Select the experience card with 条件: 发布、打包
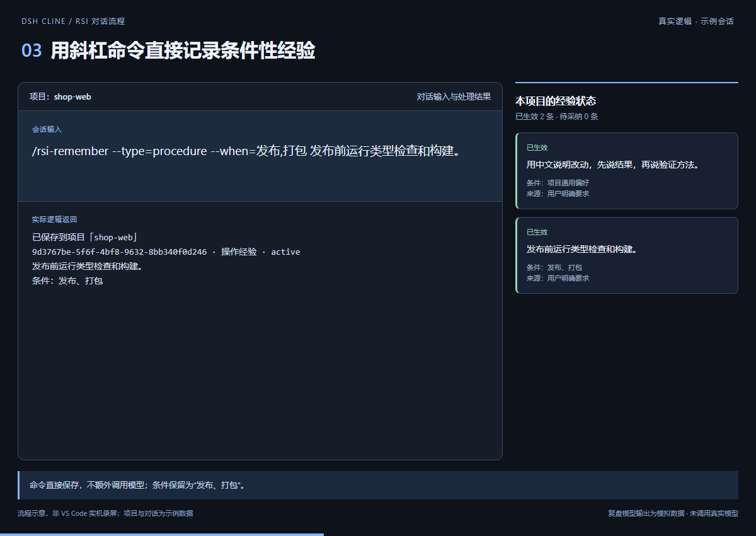This screenshot has height=536, width=756. click(627, 255)
